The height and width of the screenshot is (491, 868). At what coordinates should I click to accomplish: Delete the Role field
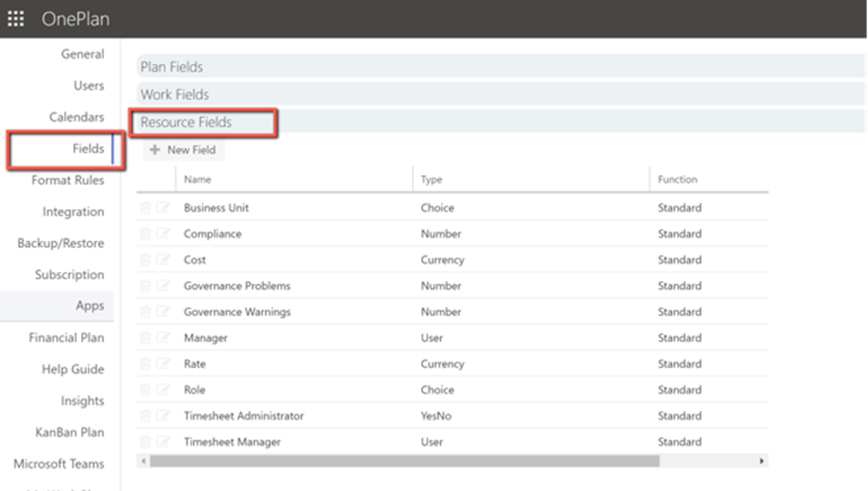[145, 390]
